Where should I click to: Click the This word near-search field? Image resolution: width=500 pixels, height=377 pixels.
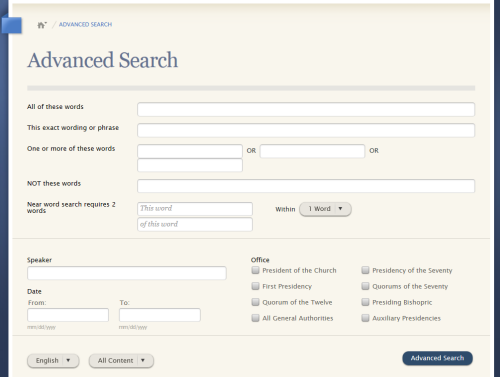[x=195, y=209]
